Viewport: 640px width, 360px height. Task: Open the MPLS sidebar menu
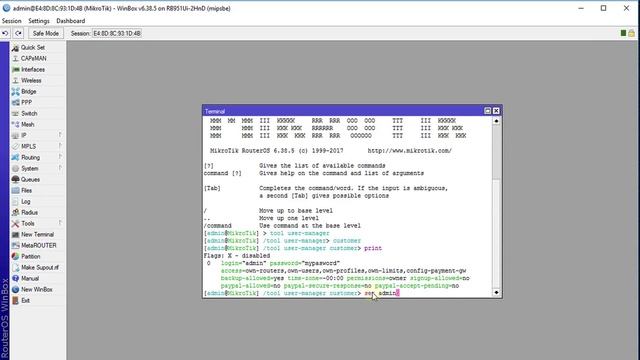click(x=38, y=147)
